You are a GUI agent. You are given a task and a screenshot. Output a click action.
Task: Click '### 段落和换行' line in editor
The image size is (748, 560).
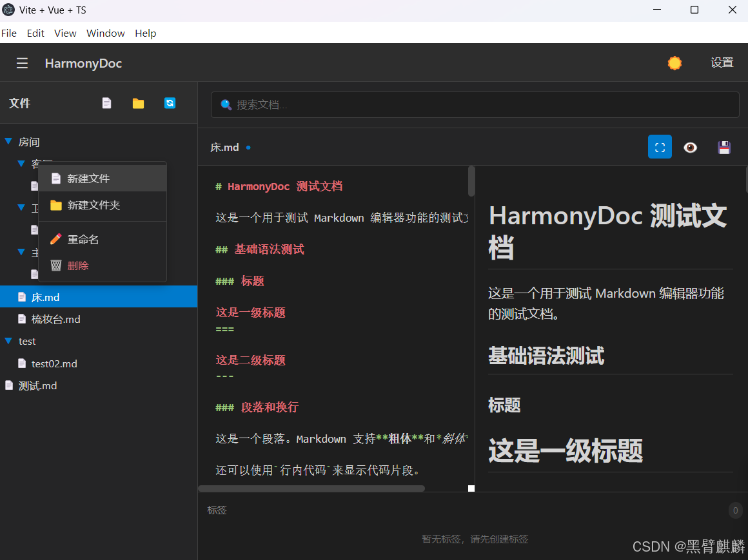pos(257,407)
